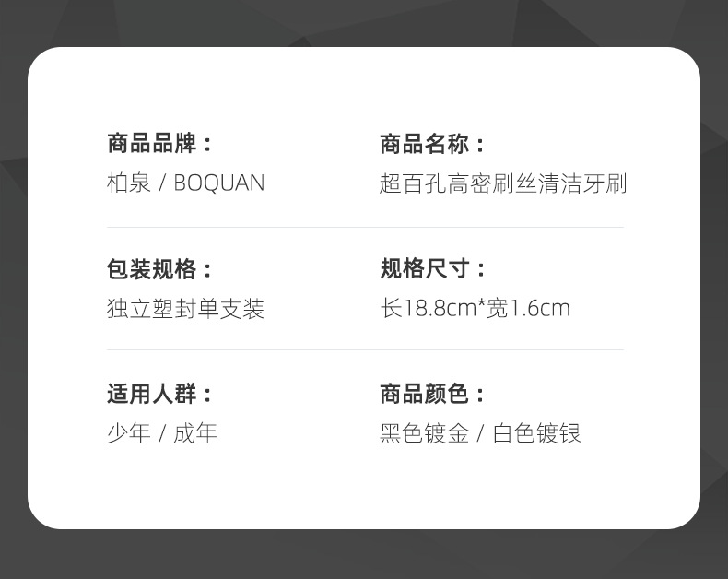Viewport: 728px width, 579px height.
Task: Choose the 白色镀银 color text
Action: coord(536,433)
